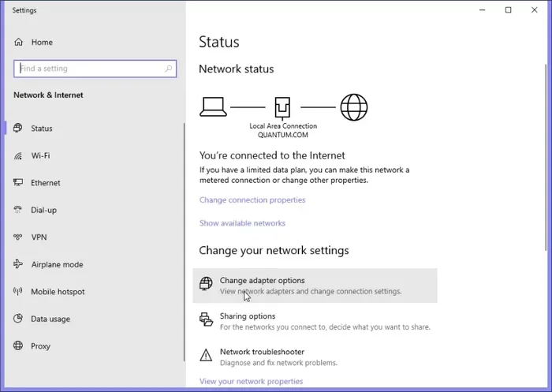The height and width of the screenshot is (392, 552).
Task: Click the Proxy globe icon
Action: pos(18,345)
